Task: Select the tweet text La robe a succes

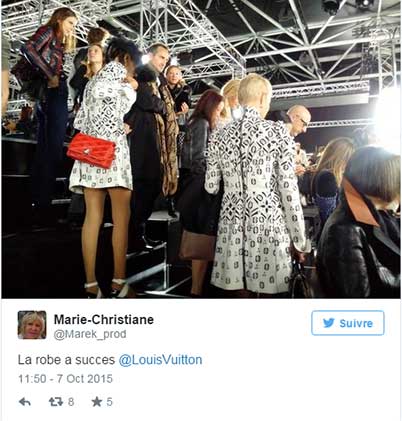Action: [66, 360]
